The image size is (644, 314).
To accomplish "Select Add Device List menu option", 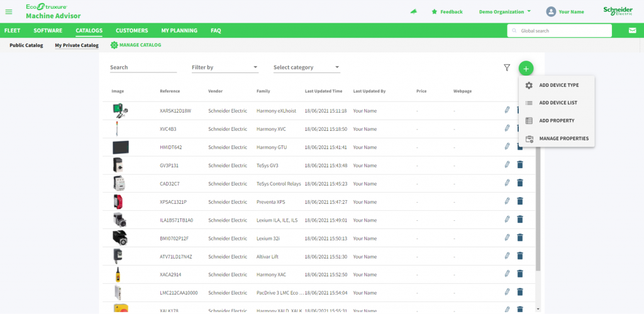I will click(557, 103).
